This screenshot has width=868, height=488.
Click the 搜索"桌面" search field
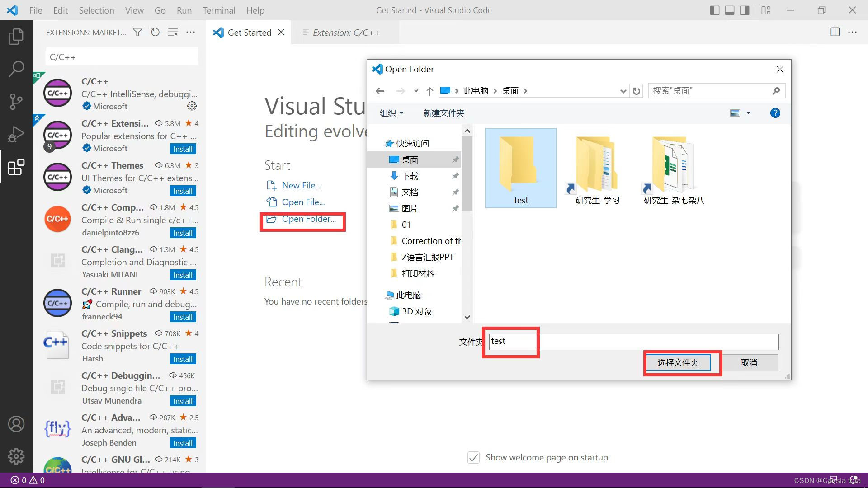pos(717,91)
